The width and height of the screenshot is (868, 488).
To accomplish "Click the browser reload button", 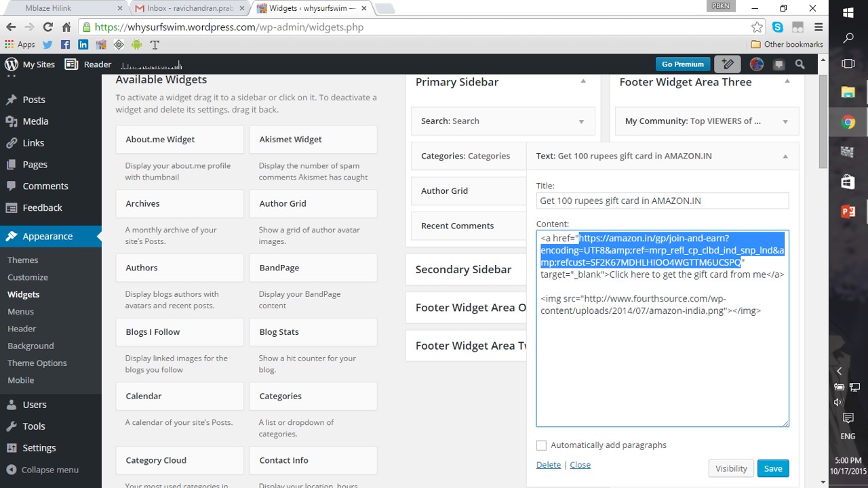I will [47, 27].
